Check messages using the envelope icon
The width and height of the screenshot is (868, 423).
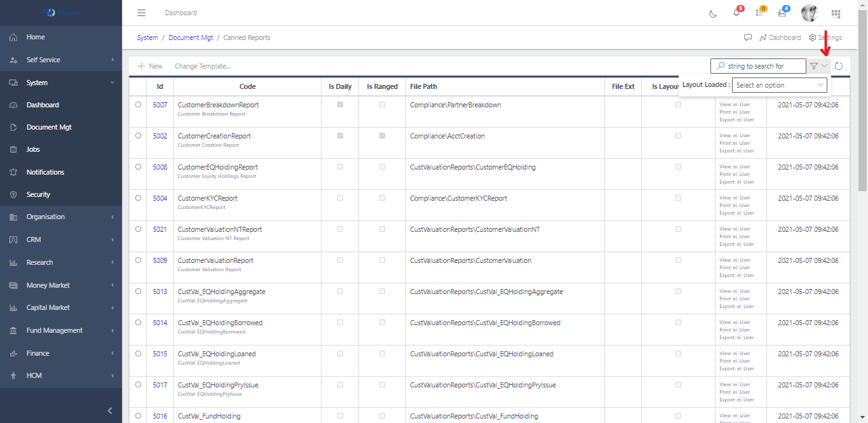coord(782,13)
